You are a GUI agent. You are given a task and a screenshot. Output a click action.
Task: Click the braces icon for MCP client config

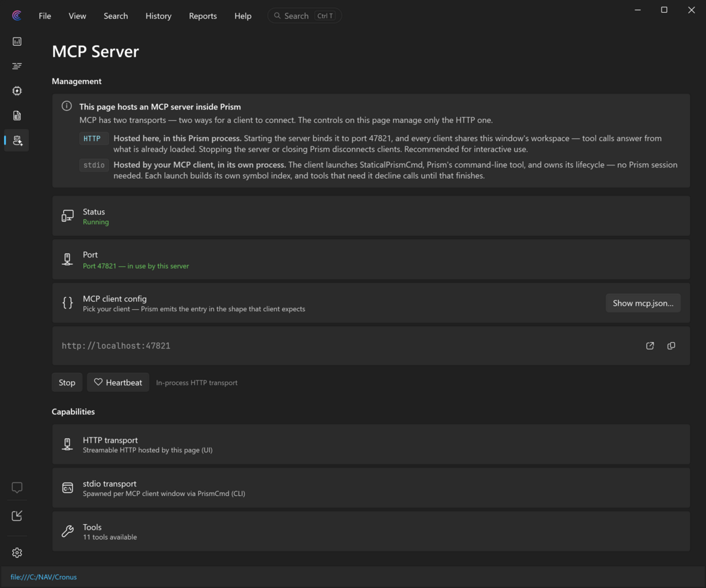[x=67, y=303]
